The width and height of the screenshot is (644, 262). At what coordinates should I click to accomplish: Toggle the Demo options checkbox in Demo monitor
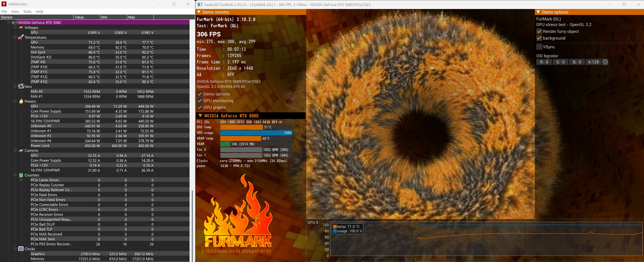click(x=199, y=94)
